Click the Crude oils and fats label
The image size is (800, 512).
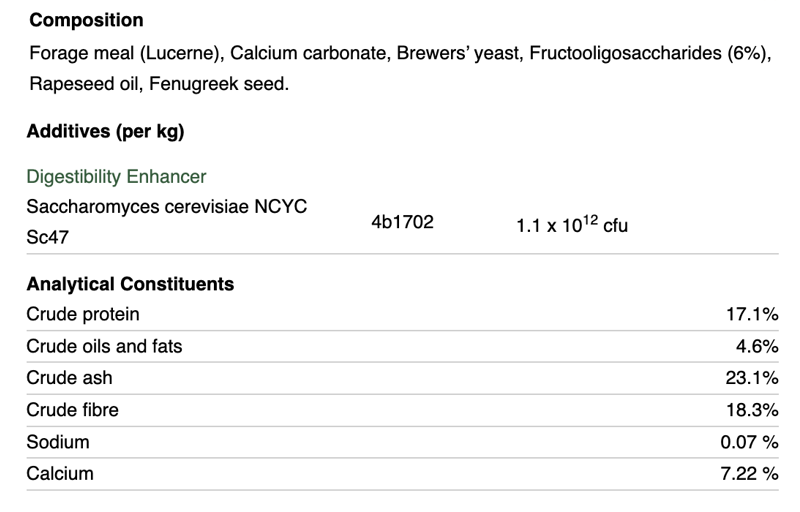104,346
